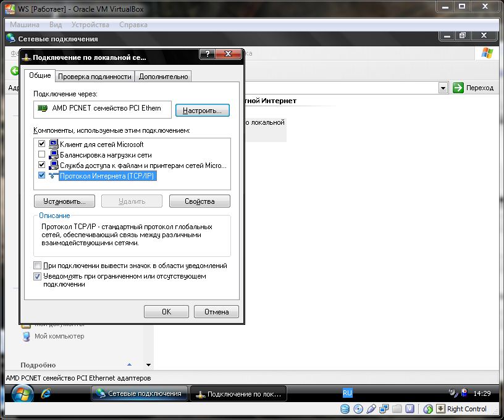Click the Отмена button
Screen dimensions: 504x420
click(216, 312)
